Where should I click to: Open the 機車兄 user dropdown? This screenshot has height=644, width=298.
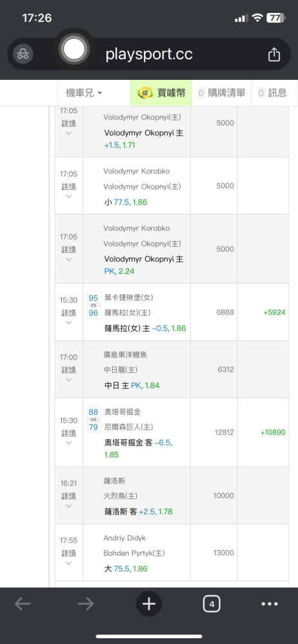[84, 93]
